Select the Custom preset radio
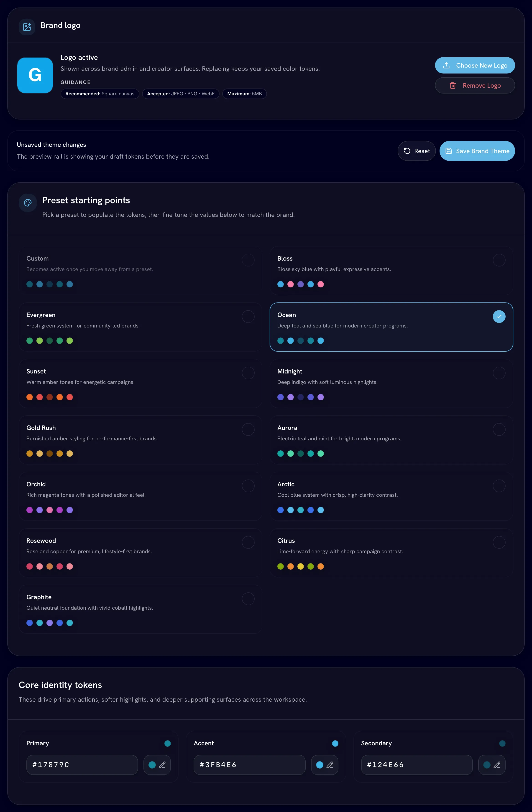 (248, 260)
